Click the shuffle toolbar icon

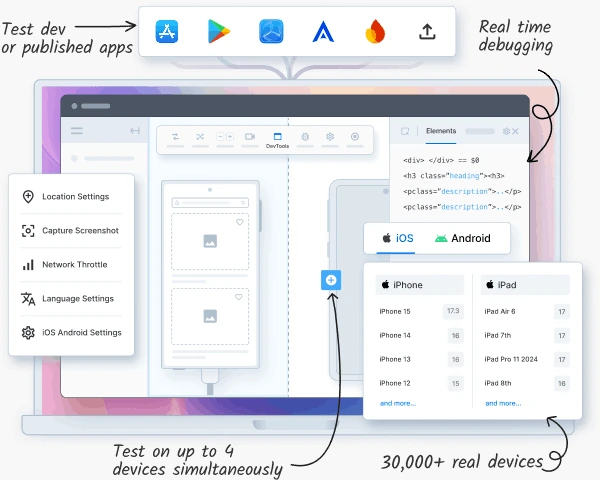point(200,137)
